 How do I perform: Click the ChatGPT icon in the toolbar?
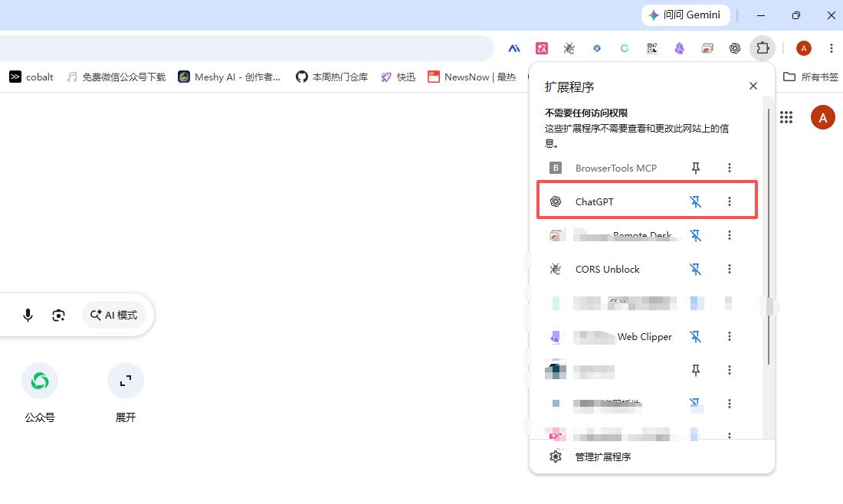[734, 48]
